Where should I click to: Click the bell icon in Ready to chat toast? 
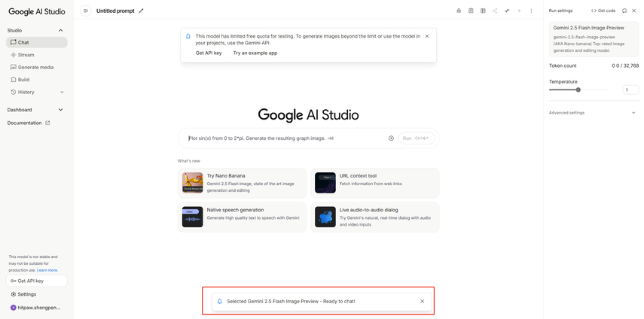pos(220,302)
